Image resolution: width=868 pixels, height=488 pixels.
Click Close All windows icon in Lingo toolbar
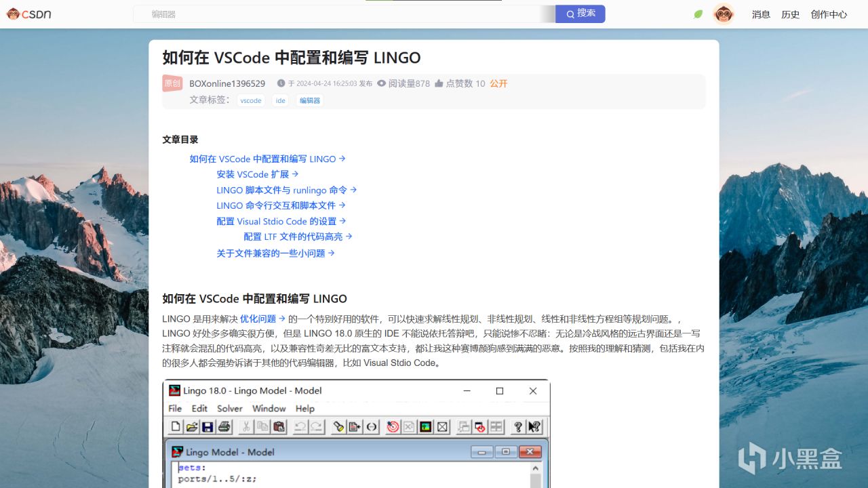480,426
